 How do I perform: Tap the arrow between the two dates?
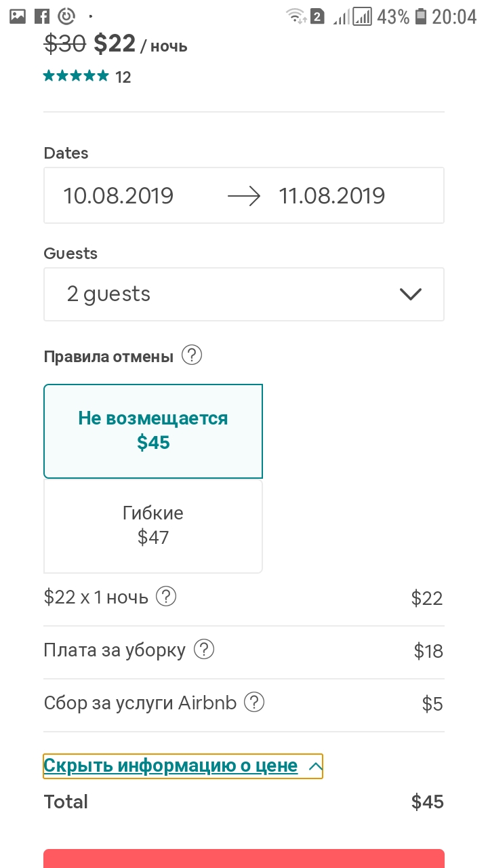click(244, 197)
